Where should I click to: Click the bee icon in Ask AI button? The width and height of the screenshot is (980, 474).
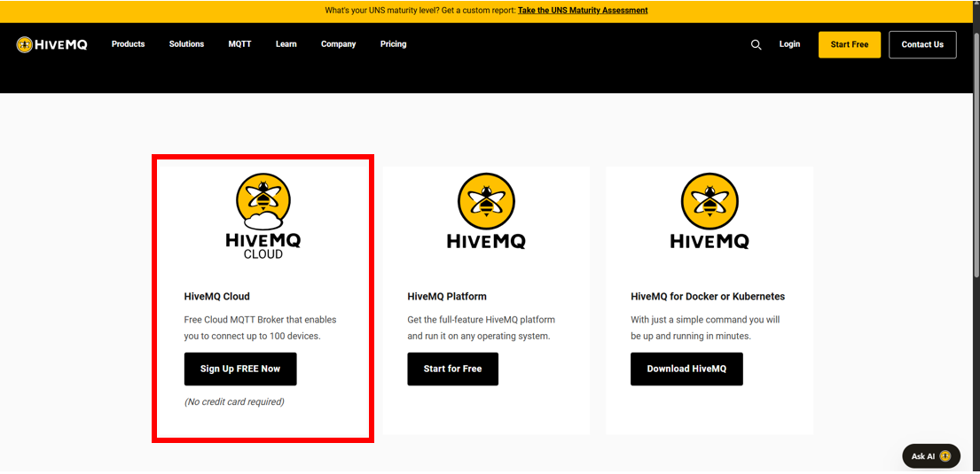pyautogui.click(x=945, y=456)
